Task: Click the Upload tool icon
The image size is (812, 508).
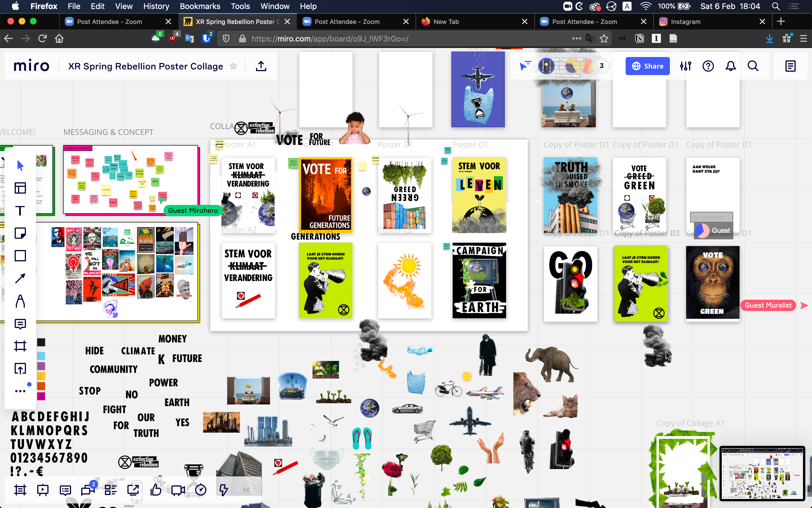Action: (20, 369)
